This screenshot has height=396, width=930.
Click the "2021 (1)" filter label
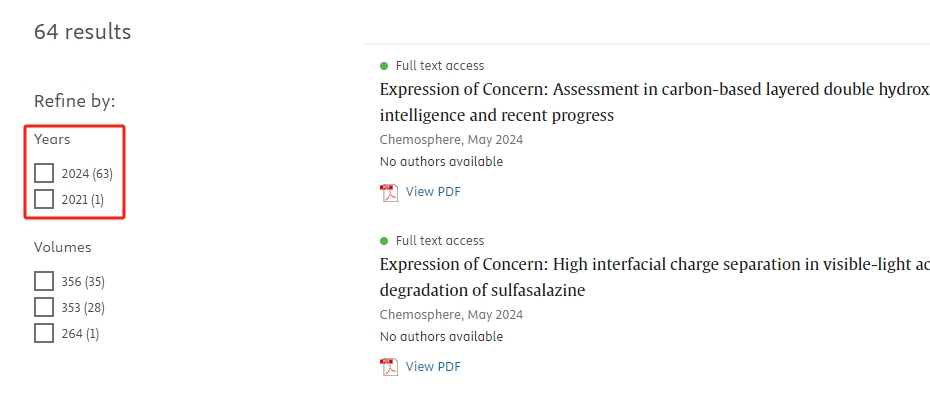tap(82, 200)
